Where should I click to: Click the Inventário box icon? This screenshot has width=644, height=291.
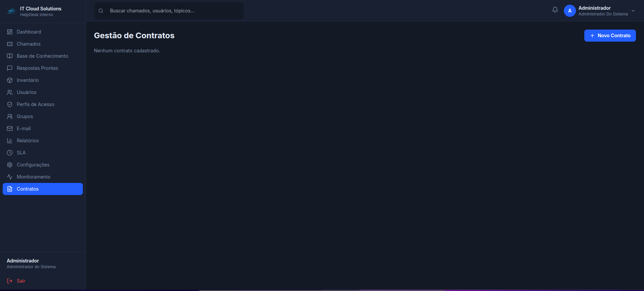click(x=10, y=80)
